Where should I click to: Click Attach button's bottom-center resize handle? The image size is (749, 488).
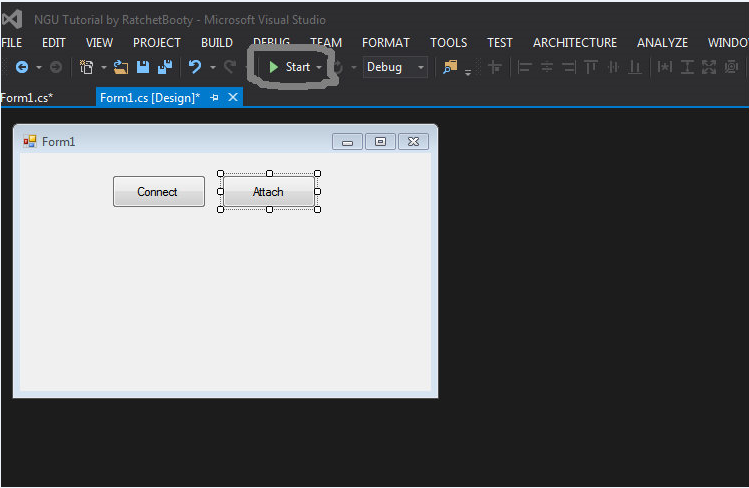(269, 210)
